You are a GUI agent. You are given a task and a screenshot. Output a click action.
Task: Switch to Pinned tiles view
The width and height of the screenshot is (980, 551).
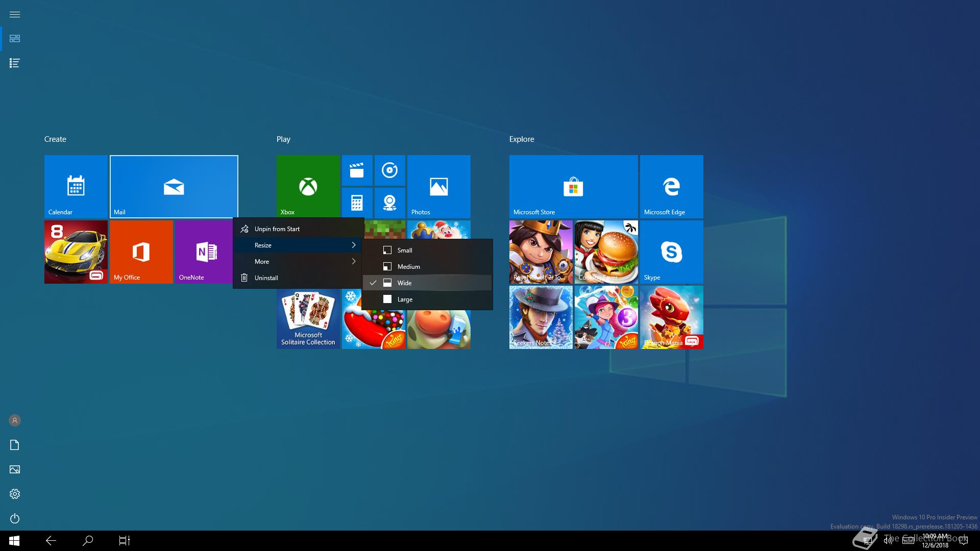coord(15,39)
